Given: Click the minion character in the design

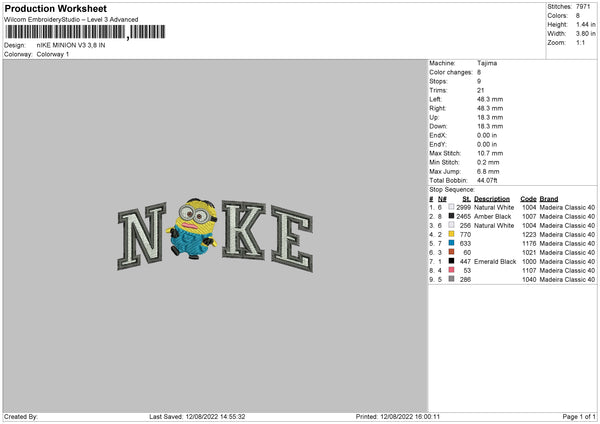Looking at the screenshot, I should click(192, 228).
